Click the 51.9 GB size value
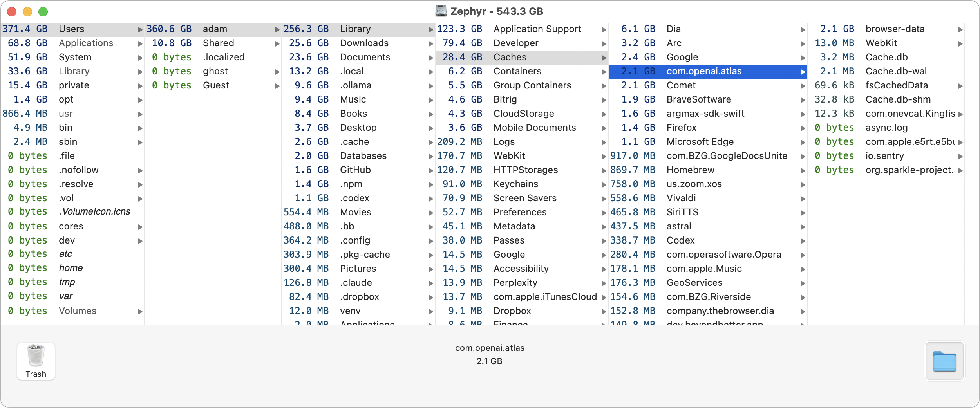Image resolution: width=980 pixels, height=408 pixels. click(27, 57)
